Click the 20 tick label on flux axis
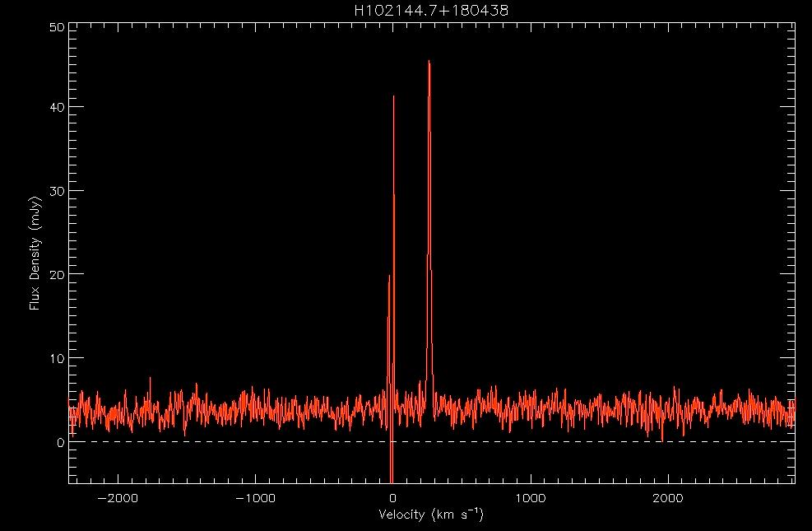This screenshot has height=531, width=812. 56,274
